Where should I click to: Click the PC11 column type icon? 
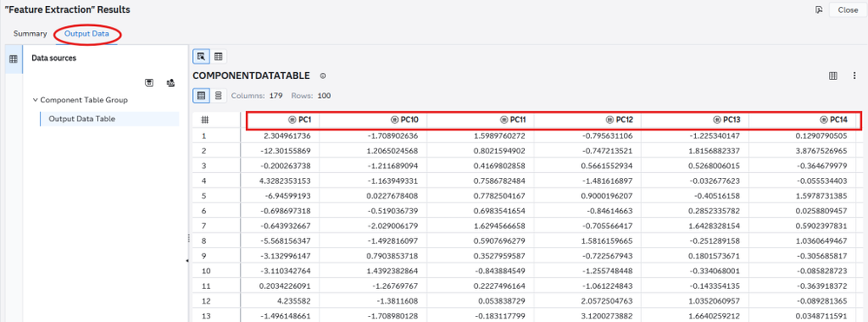[504, 120]
